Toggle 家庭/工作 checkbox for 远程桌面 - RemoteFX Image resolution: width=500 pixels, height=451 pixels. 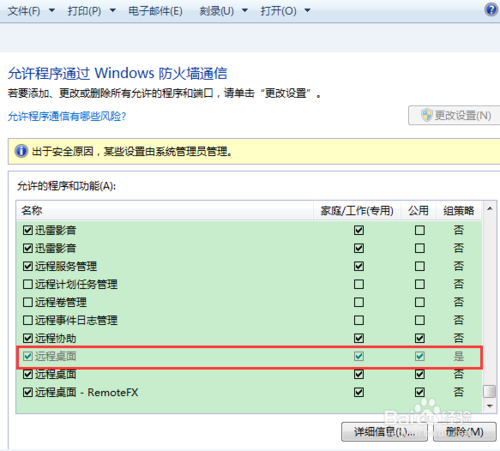click(359, 392)
